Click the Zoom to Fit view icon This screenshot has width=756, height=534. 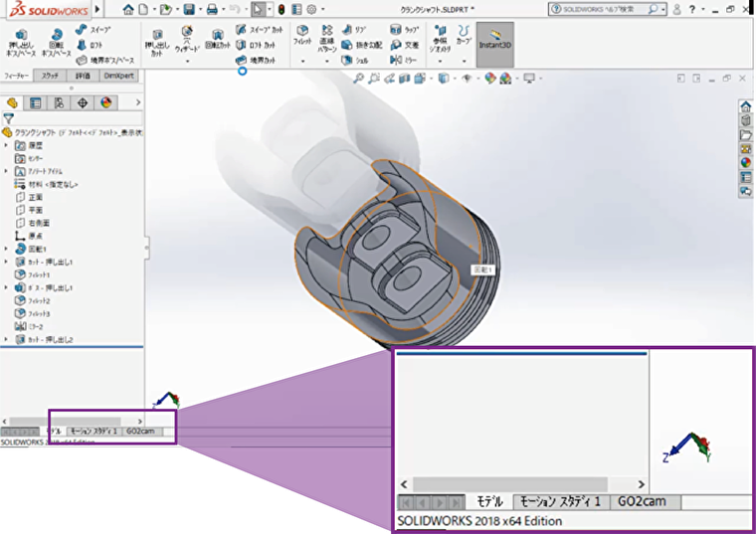click(x=358, y=79)
